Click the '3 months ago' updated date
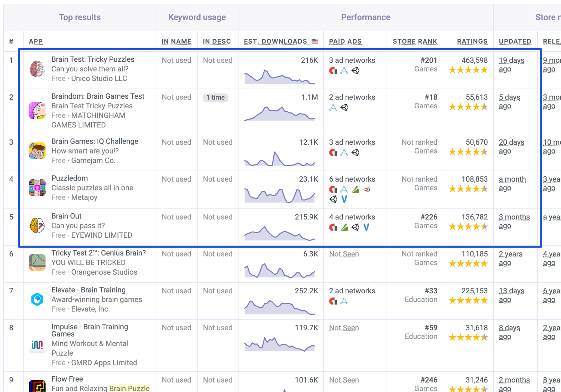Viewport: 561px width, 392px height. 514,222
